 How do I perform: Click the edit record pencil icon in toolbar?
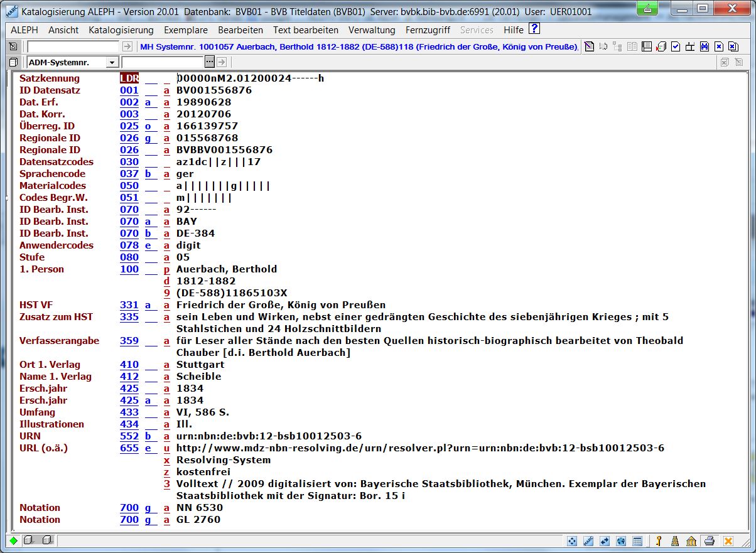[588, 46]
